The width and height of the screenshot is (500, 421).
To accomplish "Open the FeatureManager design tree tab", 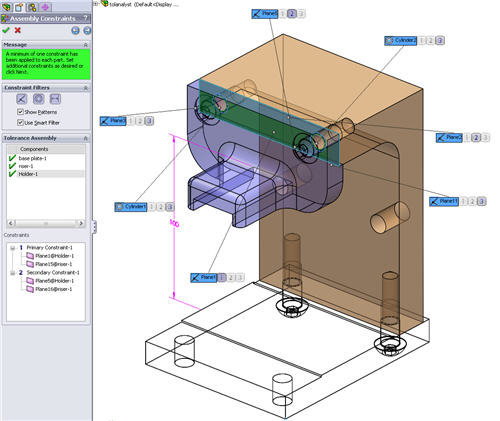I will pos(6,6).
